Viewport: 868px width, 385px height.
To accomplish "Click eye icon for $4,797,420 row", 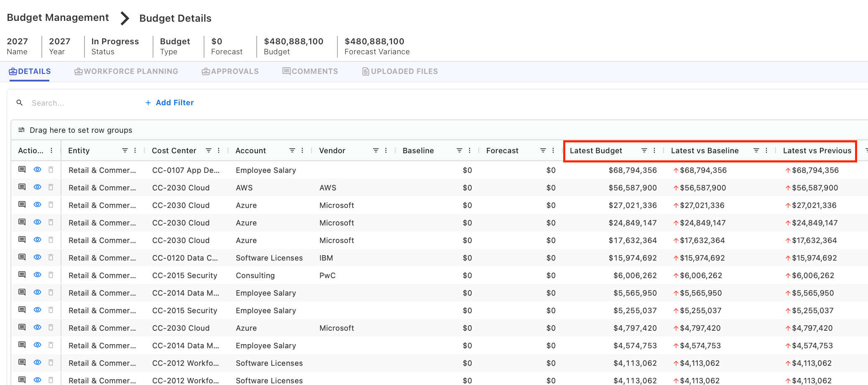I will click(37, 327).
